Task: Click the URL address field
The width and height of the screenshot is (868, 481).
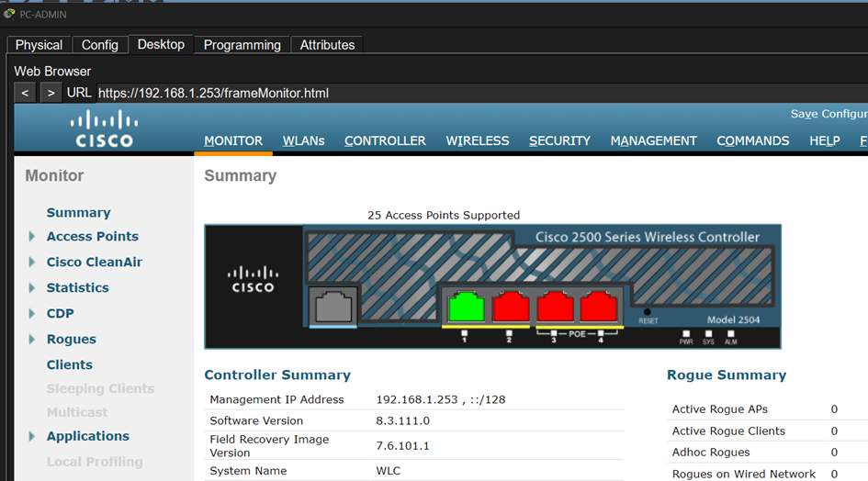Action: [481, 93]
